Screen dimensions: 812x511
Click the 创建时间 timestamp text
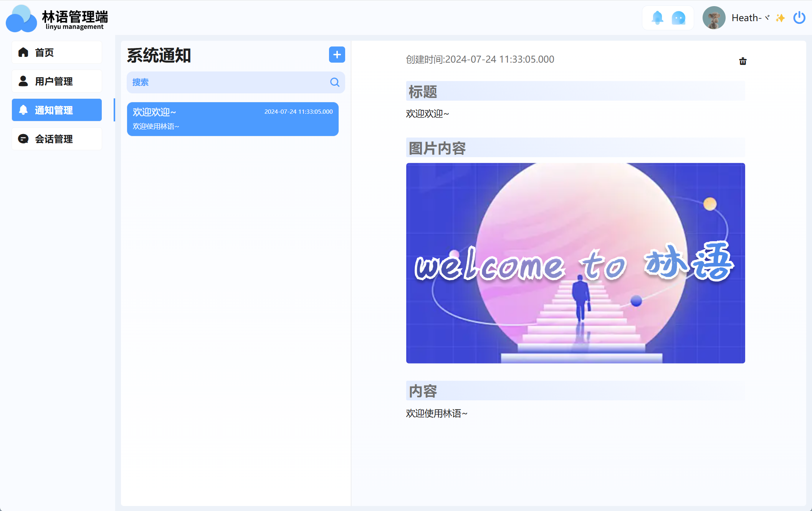pyautogui.click(x=480, y=59)
